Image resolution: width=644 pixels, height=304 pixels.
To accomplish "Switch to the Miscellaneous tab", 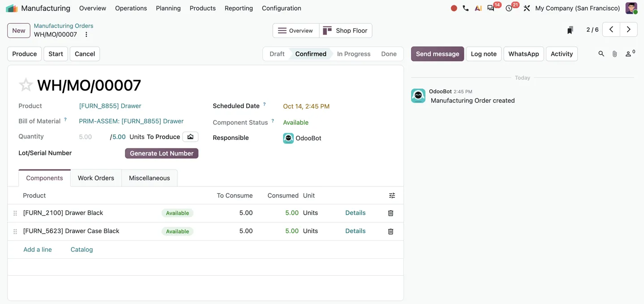I will point(150,178).
